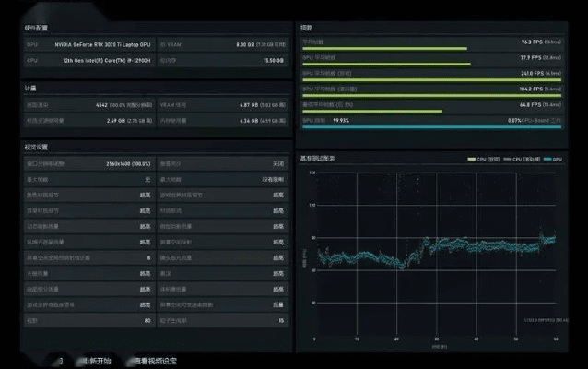588x369 pixels.
Task: Click the 摘要 summary panel header
Action: (x=309, y=29)
